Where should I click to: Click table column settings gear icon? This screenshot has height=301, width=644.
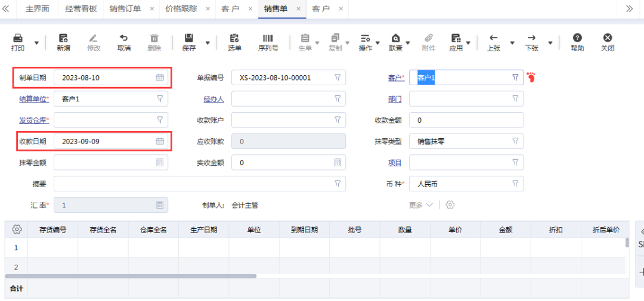tap(17, 229)
